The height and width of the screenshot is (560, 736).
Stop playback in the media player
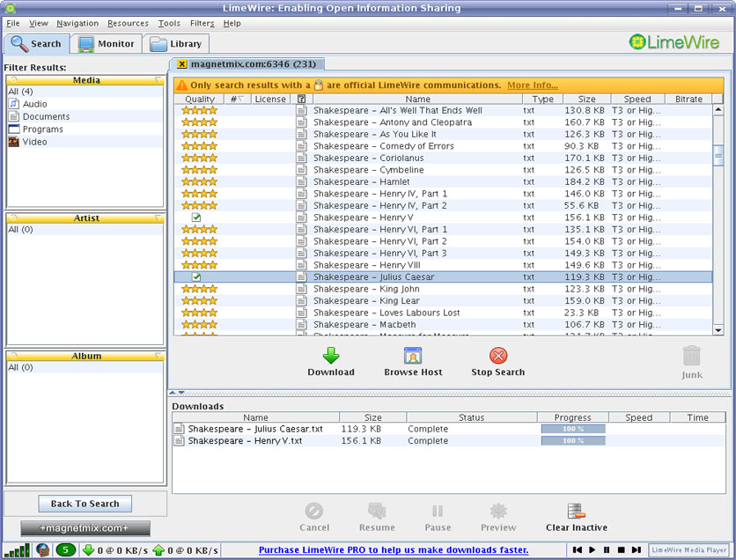[x=621, y=549]
